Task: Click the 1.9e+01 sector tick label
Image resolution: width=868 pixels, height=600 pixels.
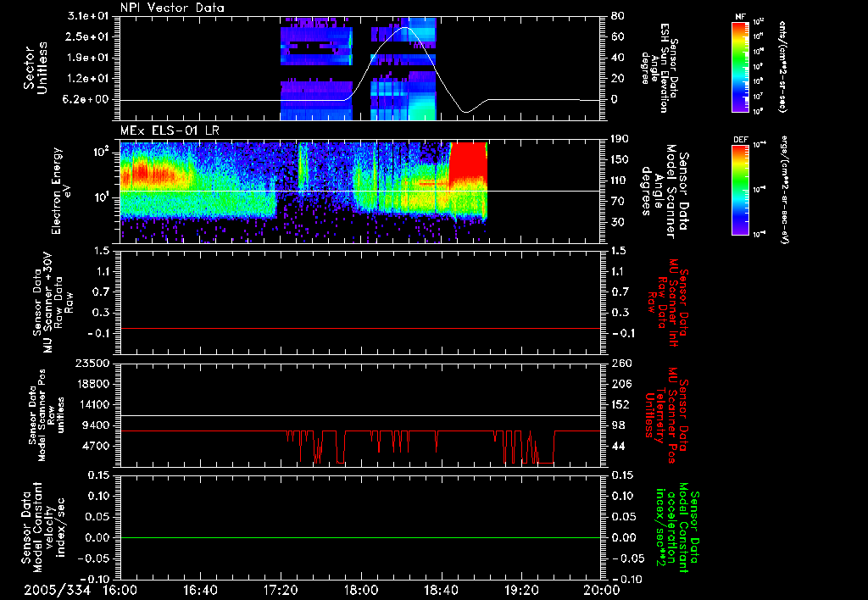Action: pyautogui.click(x=88, y=58)
